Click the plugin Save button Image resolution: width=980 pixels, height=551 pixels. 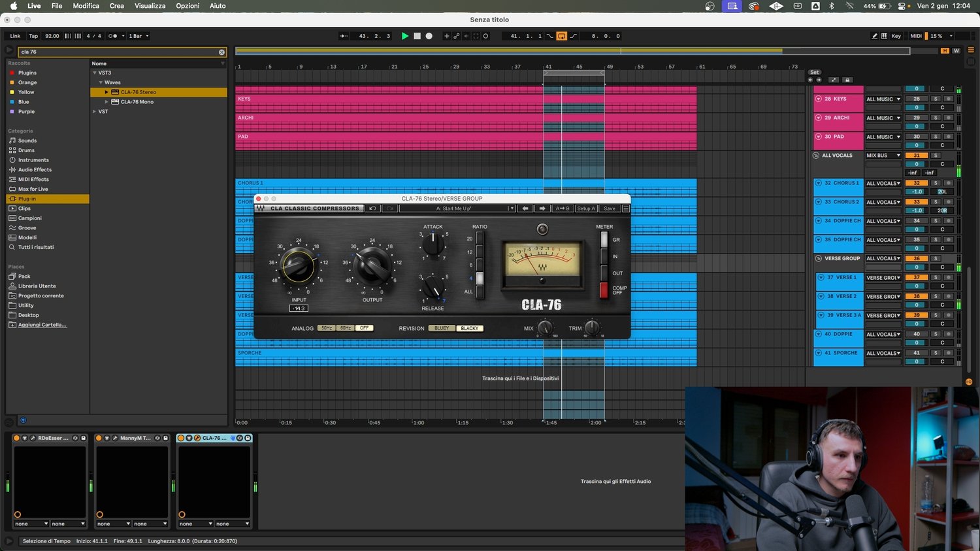click(x=609, y=209)
